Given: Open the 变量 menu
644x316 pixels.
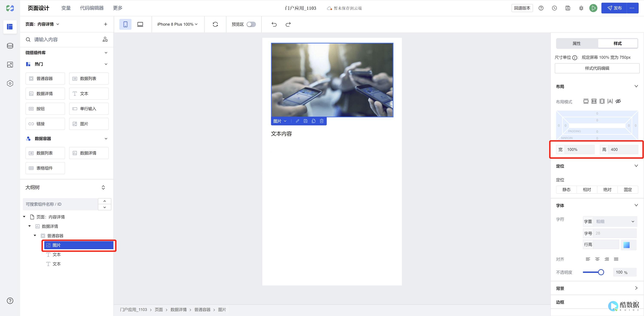Looking at the screenshot, I should tap(66, 8).
